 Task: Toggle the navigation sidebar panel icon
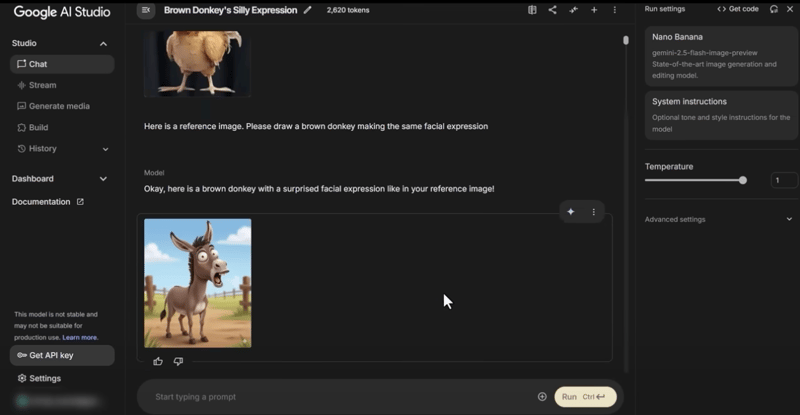(146, 10)
